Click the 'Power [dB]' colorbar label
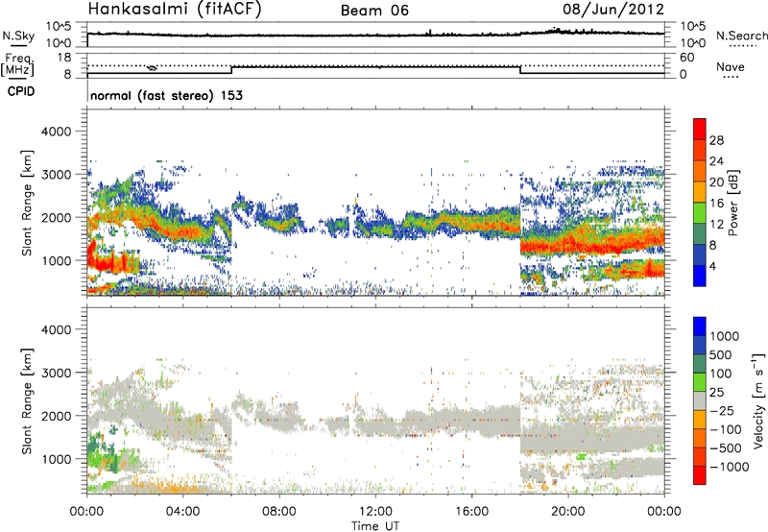This screenshot has height=532, width=768. (732, 203)
